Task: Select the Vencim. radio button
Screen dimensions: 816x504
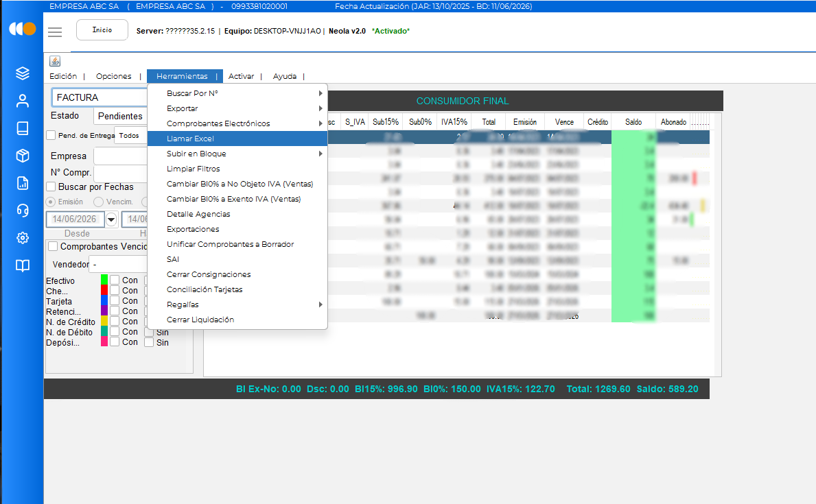Action: [98, 202]
